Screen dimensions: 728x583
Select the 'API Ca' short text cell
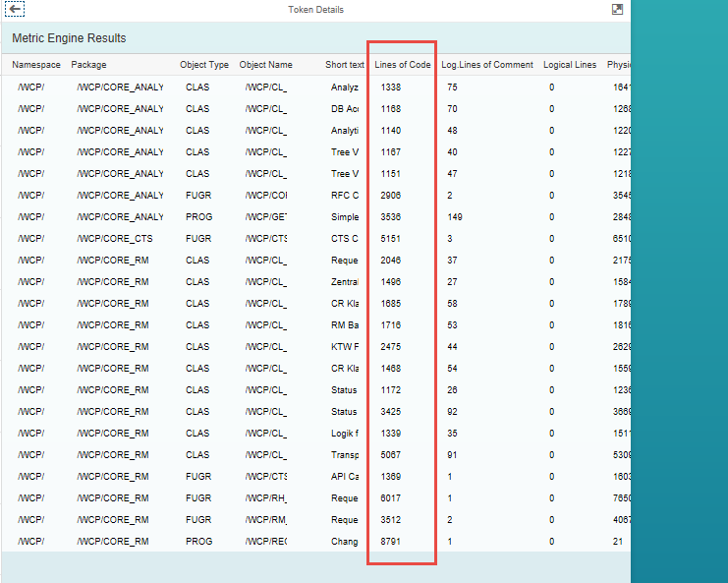pyautogui.click(x=345, y=476)
